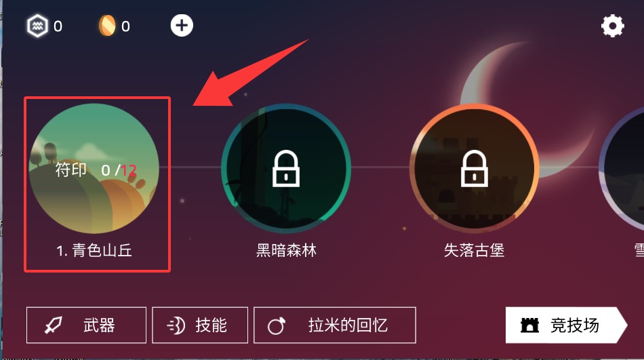
Task: Select the 青色山丘 level thumbnail
Action: point(94,169)
